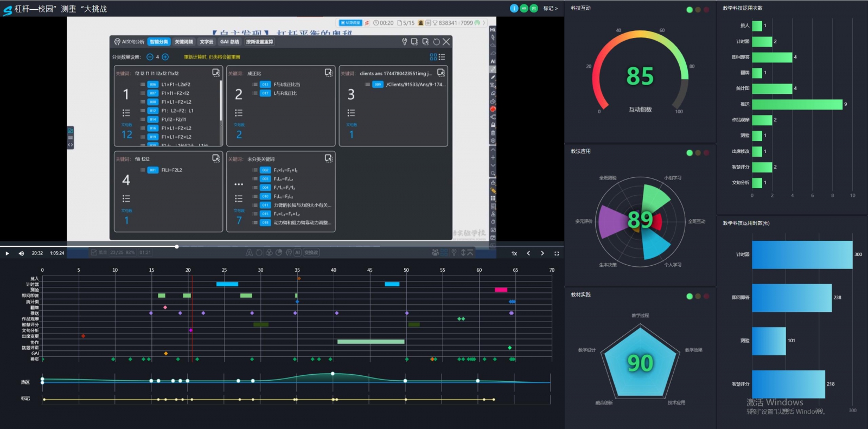Mute the video volume speaker icon
Viewport: 868px width, 429px height.
click(21, 253)
